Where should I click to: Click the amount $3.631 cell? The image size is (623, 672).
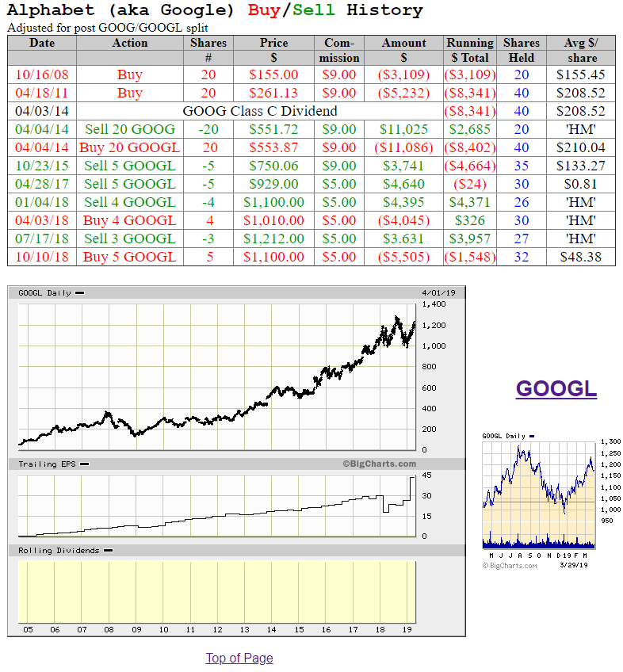(403, 239)
